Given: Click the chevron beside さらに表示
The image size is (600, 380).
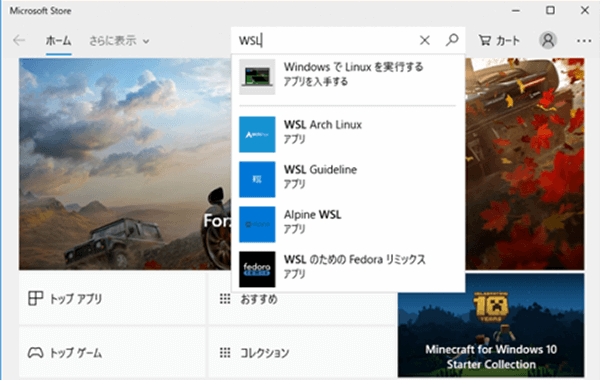Looking at the screenshot, I should (146, 41).
